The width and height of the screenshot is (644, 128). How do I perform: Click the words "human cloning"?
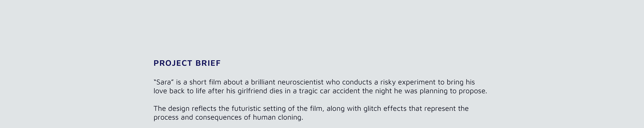pyautogui.click(x=278, y=117)
